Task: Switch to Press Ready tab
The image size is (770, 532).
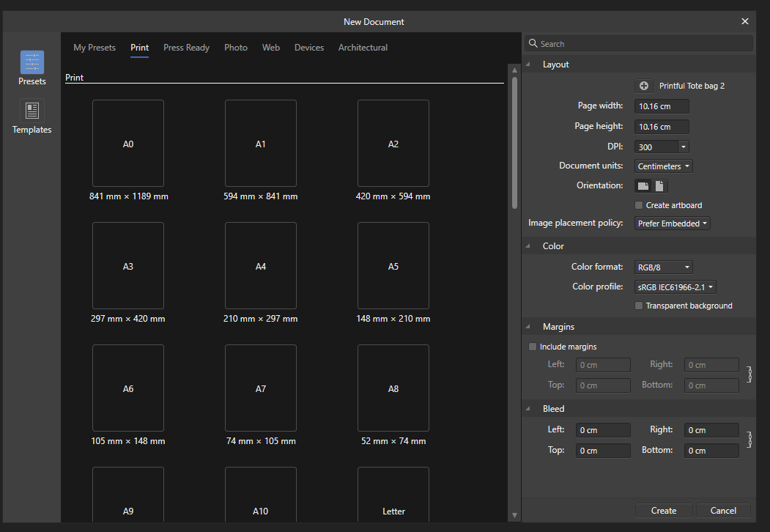Action: 187,48
